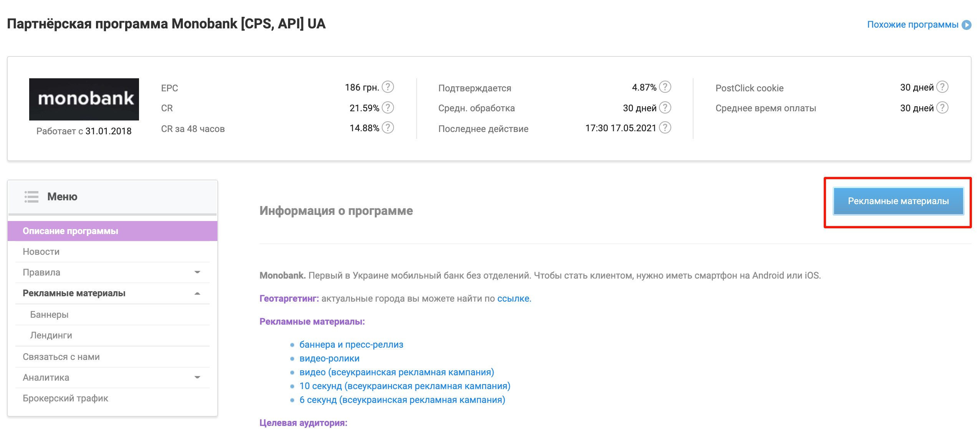980x429 pixels.
Task: Open Правила in the sidebar menu
Action: point(113,272)
